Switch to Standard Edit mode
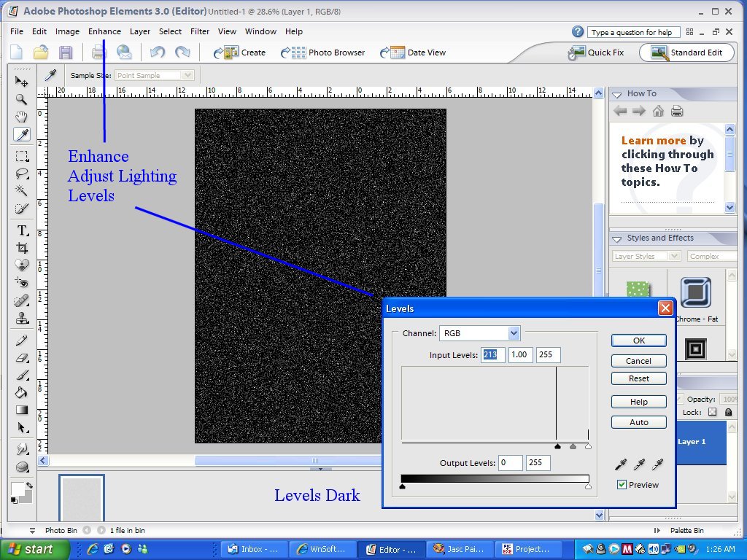Screen dimensions: 747x560 (686, 52)
